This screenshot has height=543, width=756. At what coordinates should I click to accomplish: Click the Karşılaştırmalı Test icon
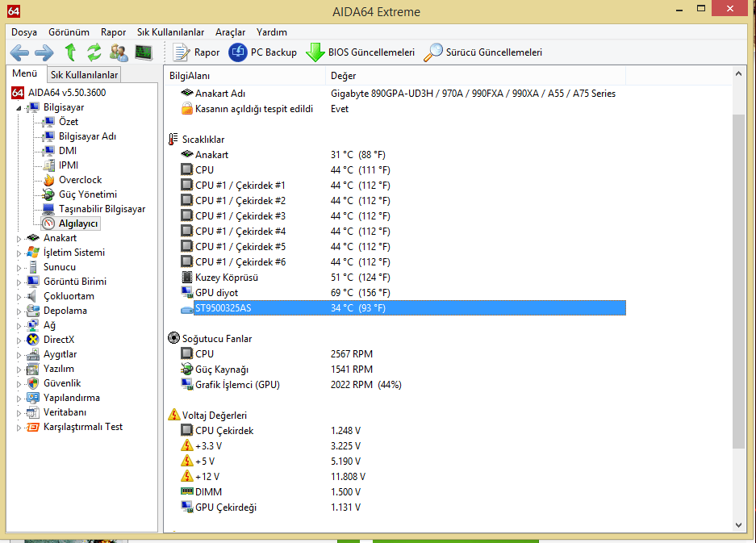(x=33, y=428)
